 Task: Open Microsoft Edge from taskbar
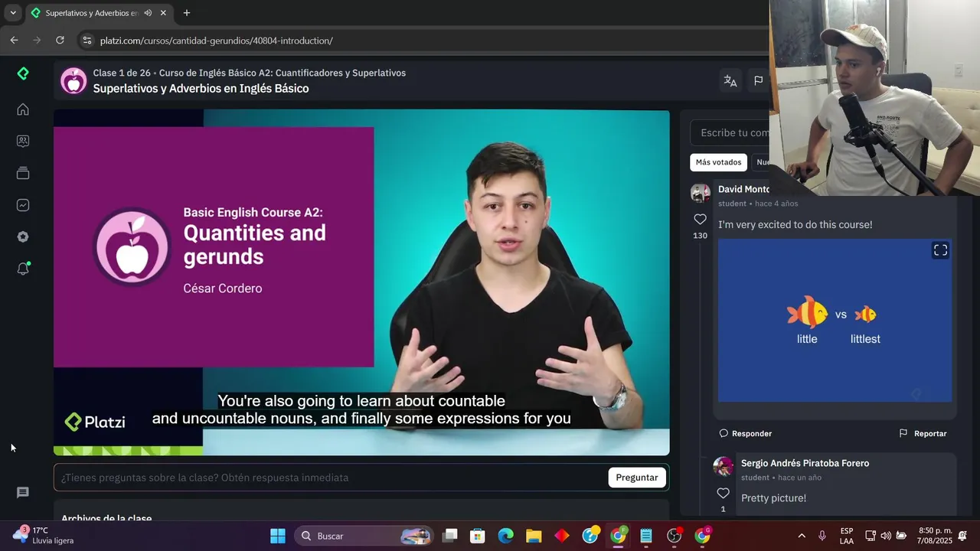(x=506, y=536)
